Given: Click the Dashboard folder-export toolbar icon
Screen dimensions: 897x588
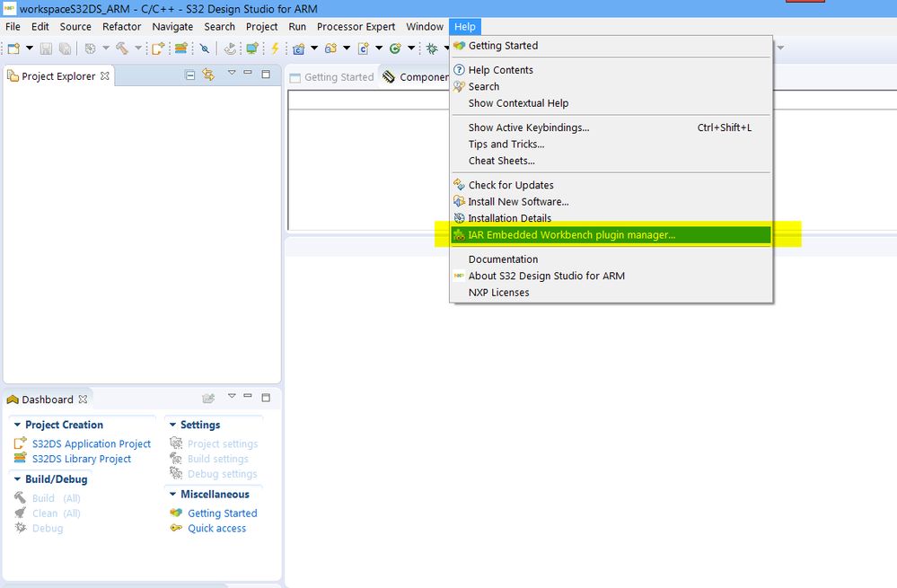Looking at the screenshot, I should tap(209, 398).
